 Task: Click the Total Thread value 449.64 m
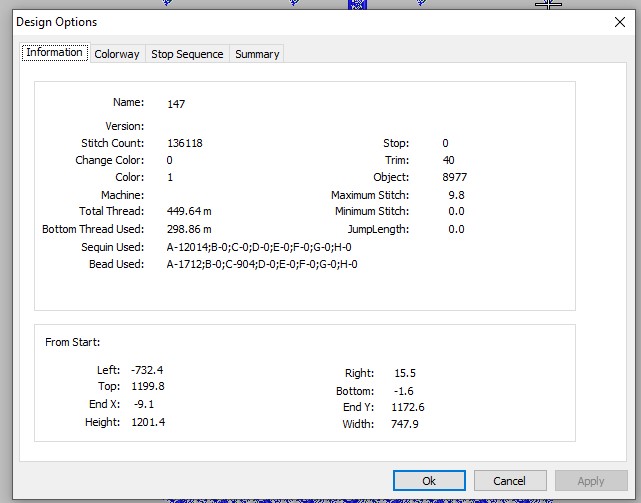click(x=189, y=211)
